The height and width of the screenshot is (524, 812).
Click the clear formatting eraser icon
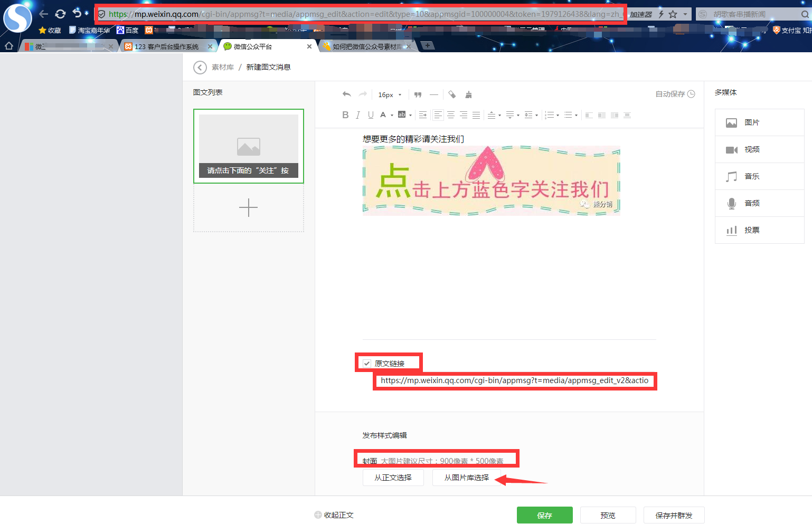[x=452, y=95]
